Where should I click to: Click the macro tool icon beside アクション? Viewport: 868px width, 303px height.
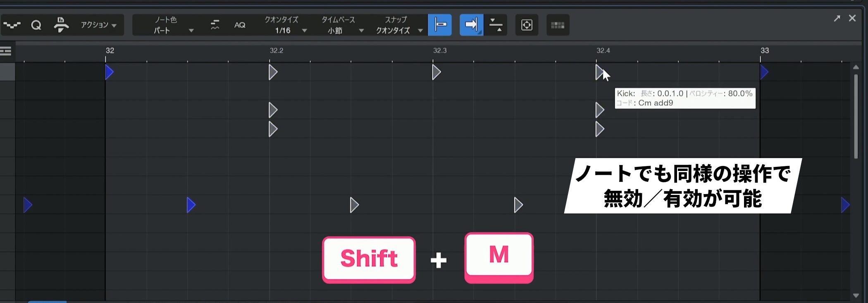click(61, 25)
